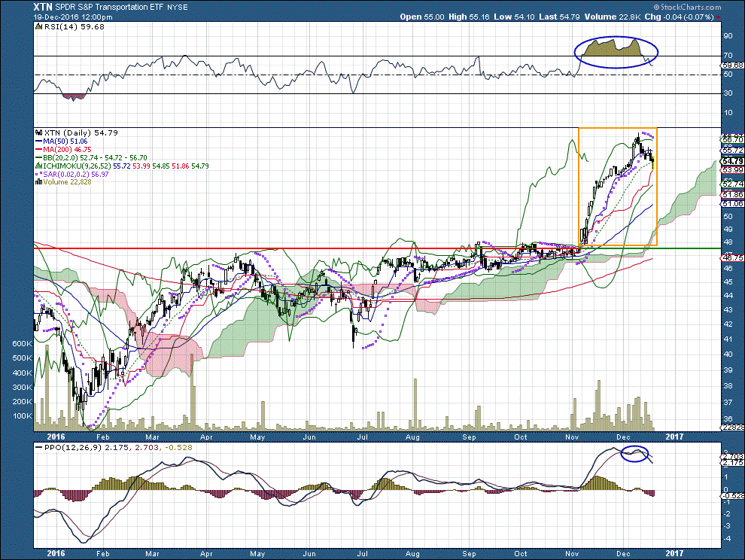Image resolution: width=745 pixels, height=560 pixels.
Task: Click the Sep label under the PPO panel
Action: (x=469, y=554)
